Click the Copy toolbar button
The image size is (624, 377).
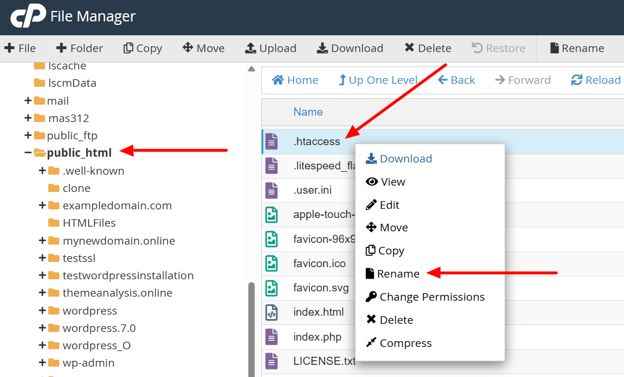click(x=142, y=48)
